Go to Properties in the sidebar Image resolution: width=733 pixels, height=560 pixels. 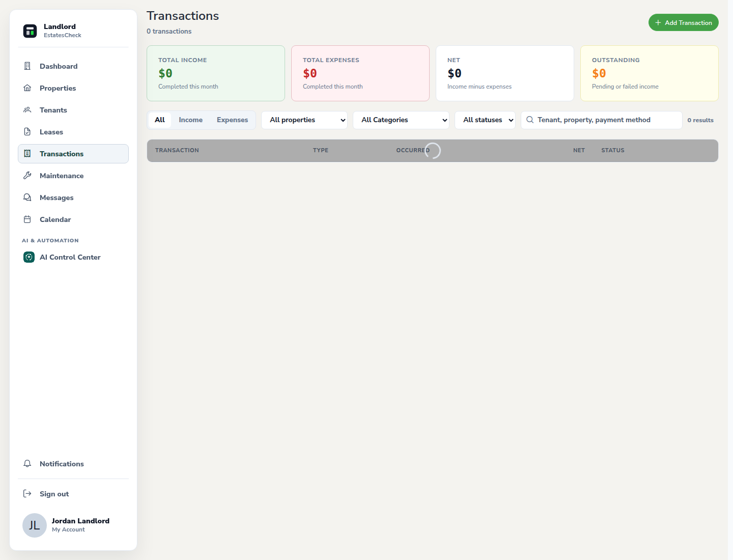pos(73,88)
